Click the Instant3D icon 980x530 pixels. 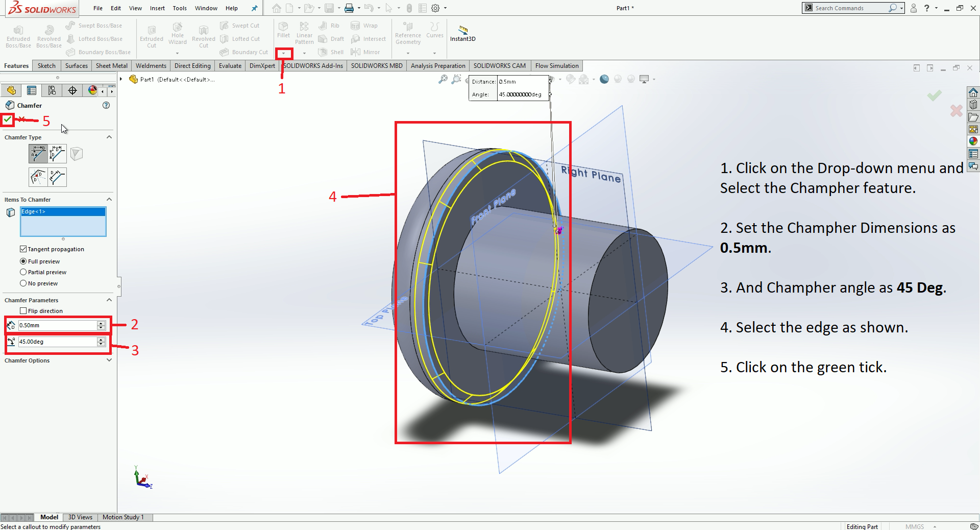463,34
